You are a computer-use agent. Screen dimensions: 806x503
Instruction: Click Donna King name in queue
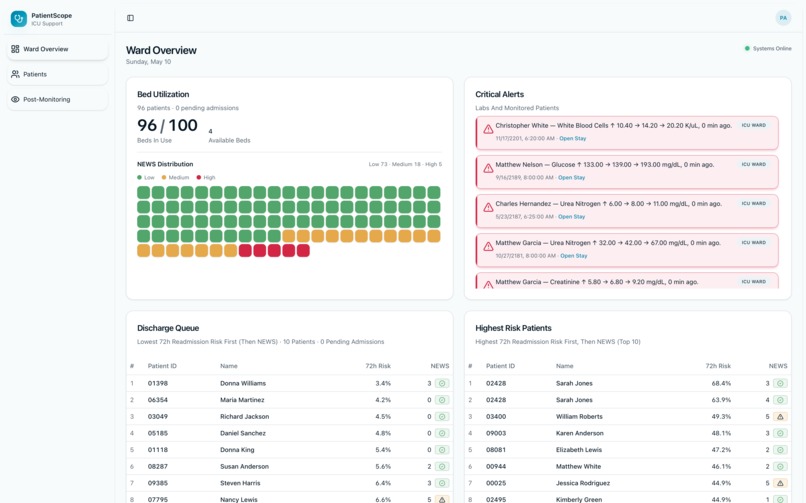237,450
